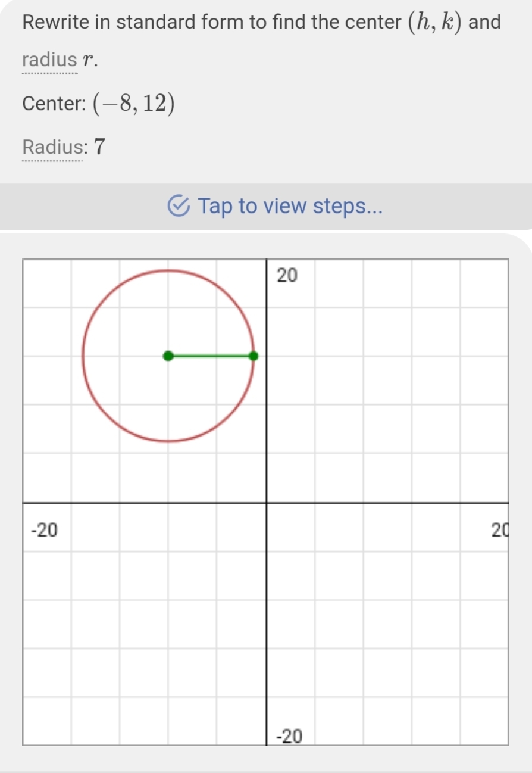Click the green center point of the circle
The height and width of the screenshot is (773, 532).
pos(168,356)
